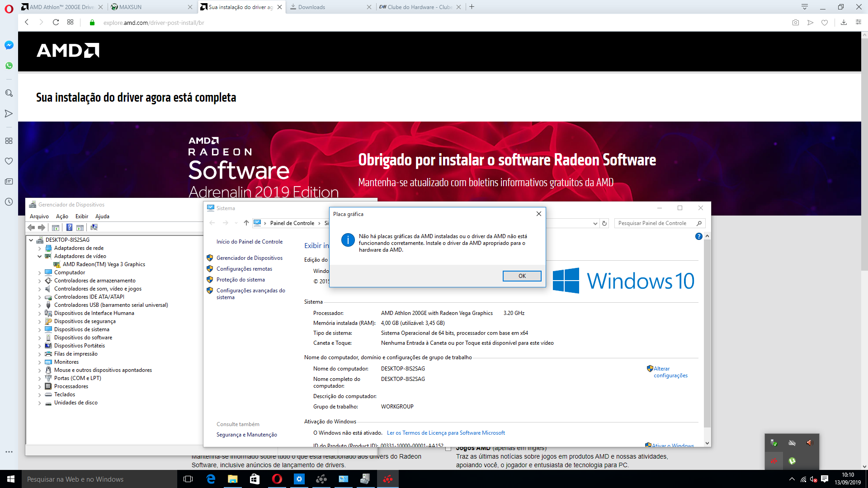The image size is (868, 488).
Task: Click Alterar configurações link
Action: point(670,372)
